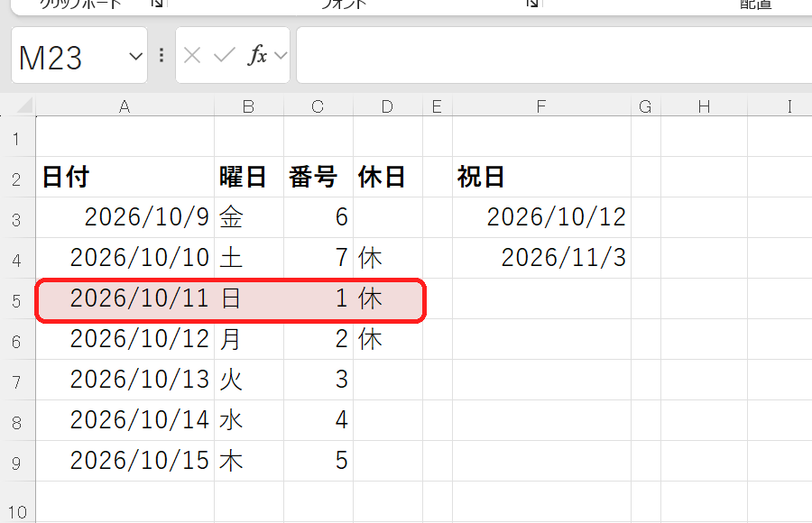Select column A header
This screenshot has height=523, width=812.
(x=125, y=106)
